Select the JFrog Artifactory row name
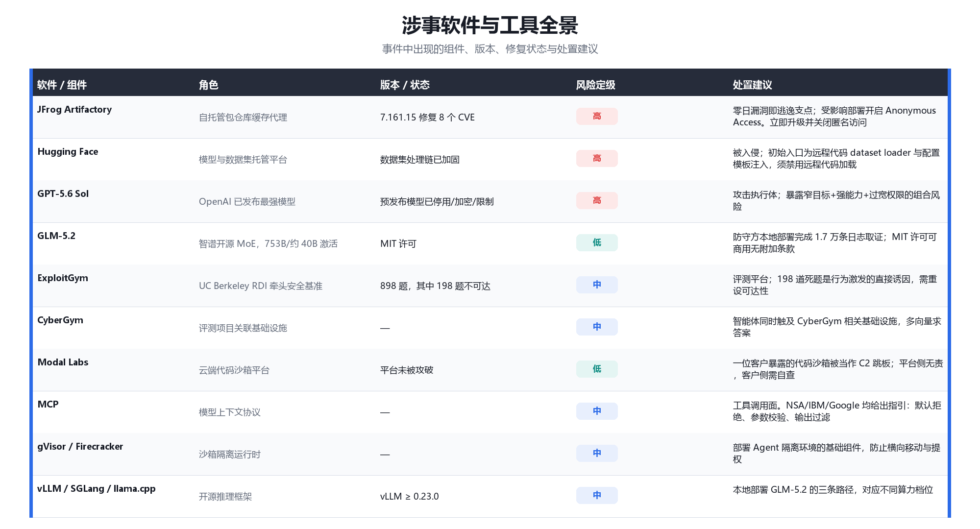Image resolution: width=980 pixels, height=529 pixels. click(74, 109)
